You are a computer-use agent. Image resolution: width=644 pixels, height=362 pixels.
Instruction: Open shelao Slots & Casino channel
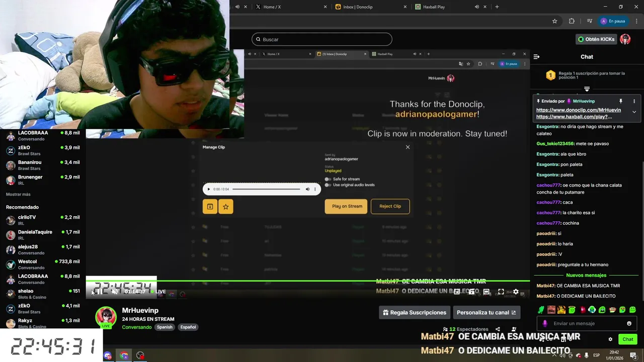(x=43, y=294)
